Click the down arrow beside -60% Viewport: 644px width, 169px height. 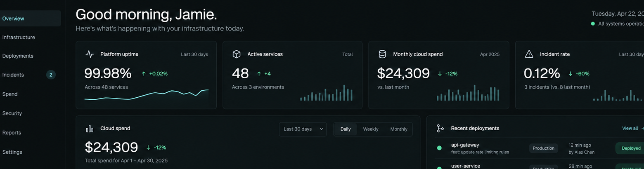(x=571, y=74)
